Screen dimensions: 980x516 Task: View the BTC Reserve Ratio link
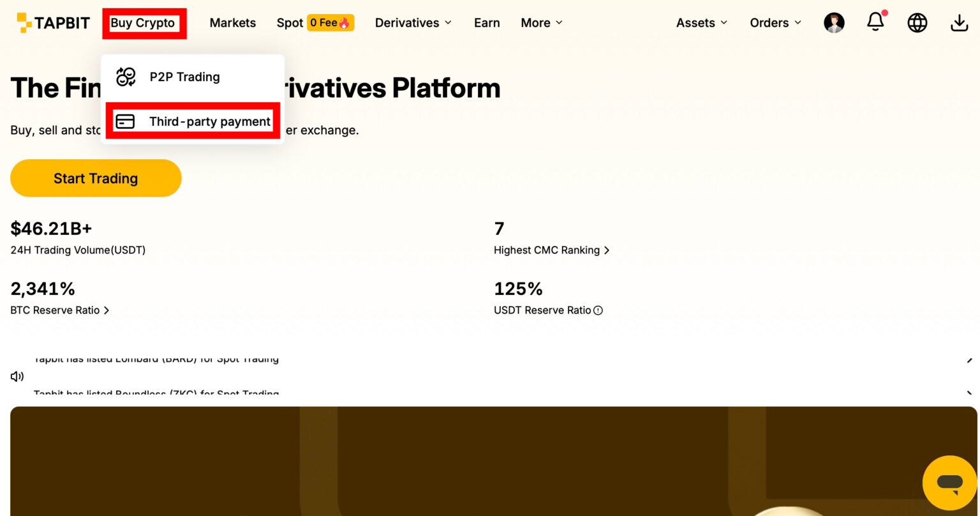[60, 310]
